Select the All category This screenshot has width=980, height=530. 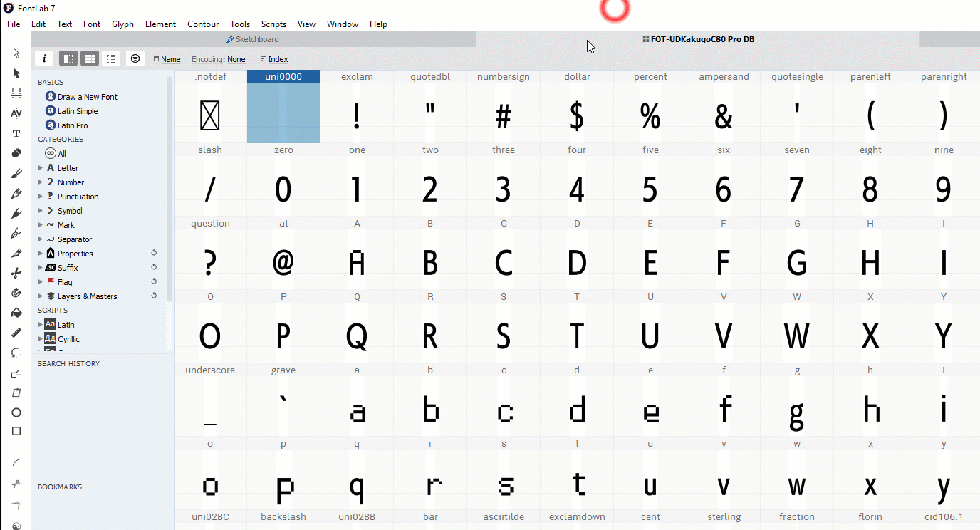pos(56,154)
